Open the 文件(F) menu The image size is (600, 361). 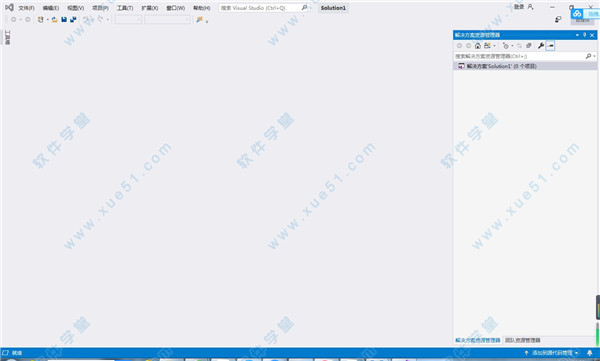[26, 8]
